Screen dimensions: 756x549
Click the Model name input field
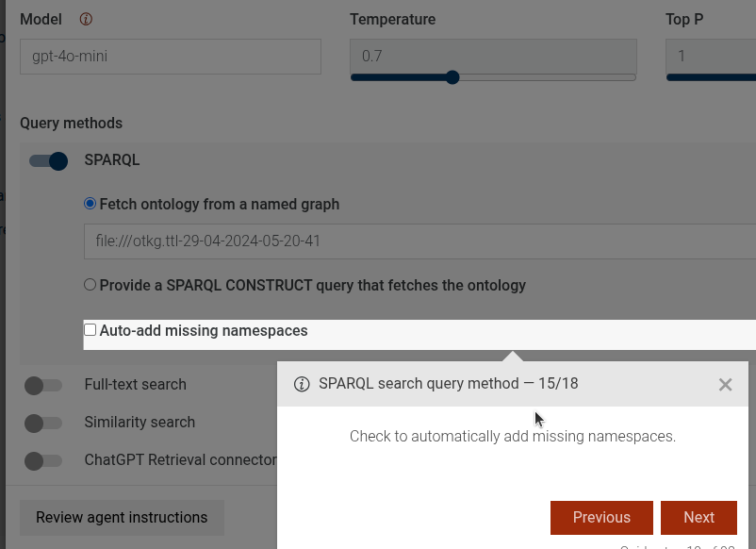point(170,57)
